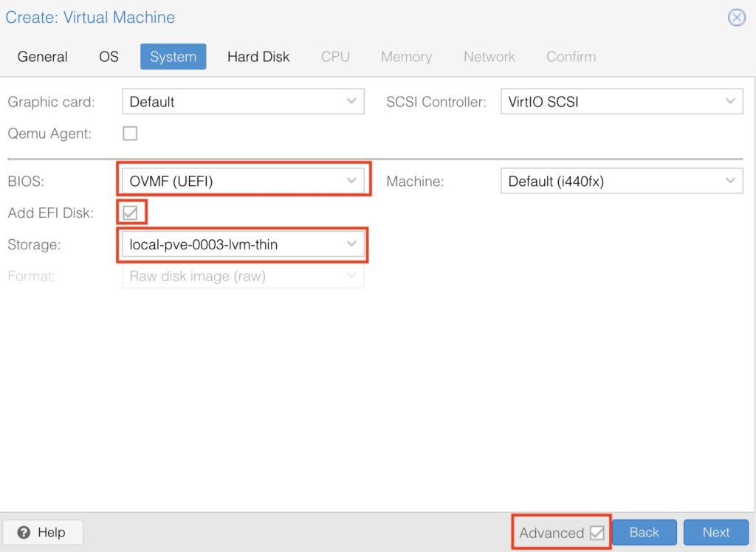
Task: Open the Format dropdown showing Raw disk image
Action: click(243, 276)
